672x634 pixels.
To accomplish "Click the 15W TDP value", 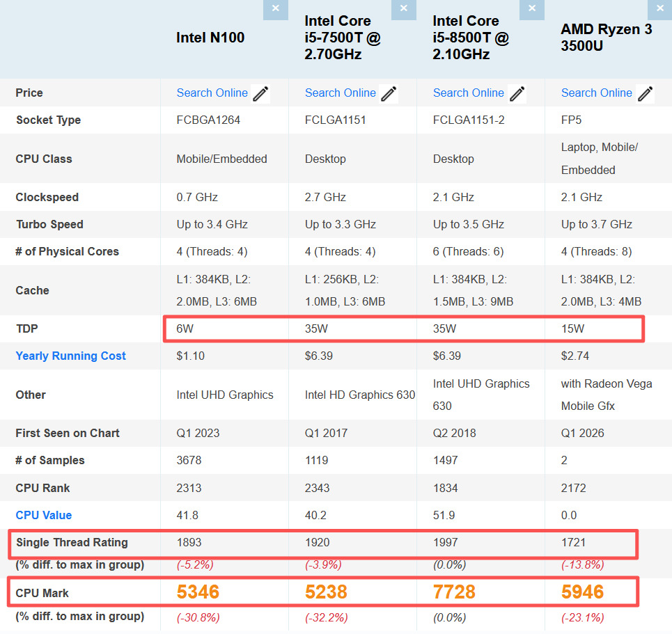I will point(572,329).
